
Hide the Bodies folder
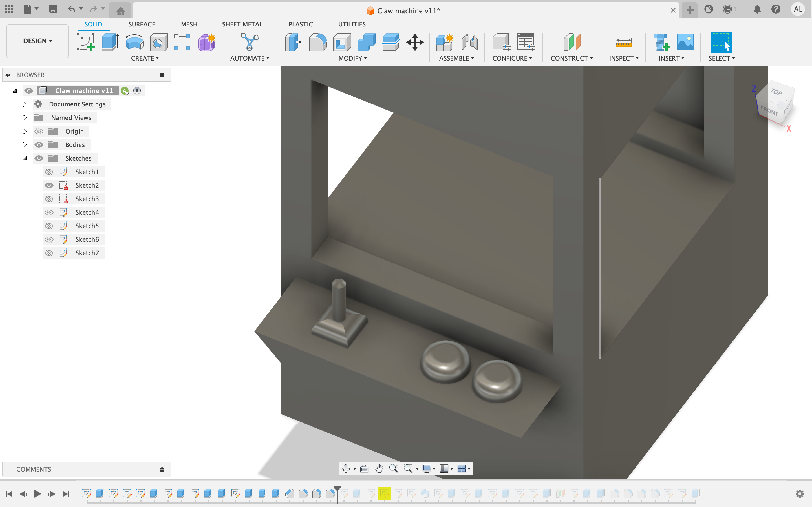point(39,144)
